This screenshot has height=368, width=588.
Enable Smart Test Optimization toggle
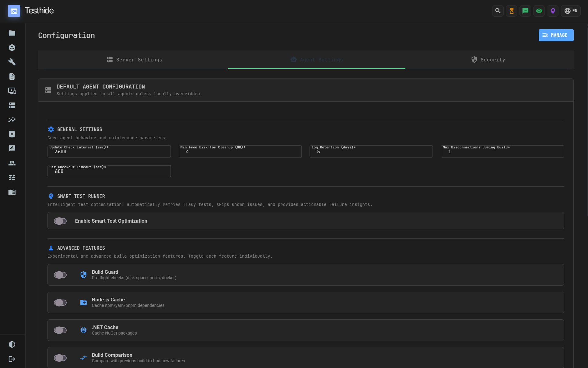tap(60, 221)
